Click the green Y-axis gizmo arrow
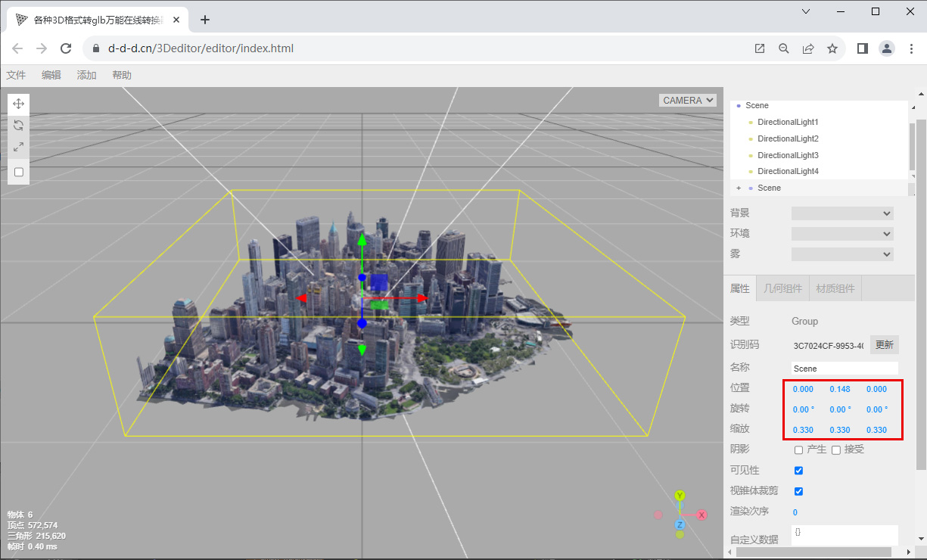 click(x=362, y=241)
